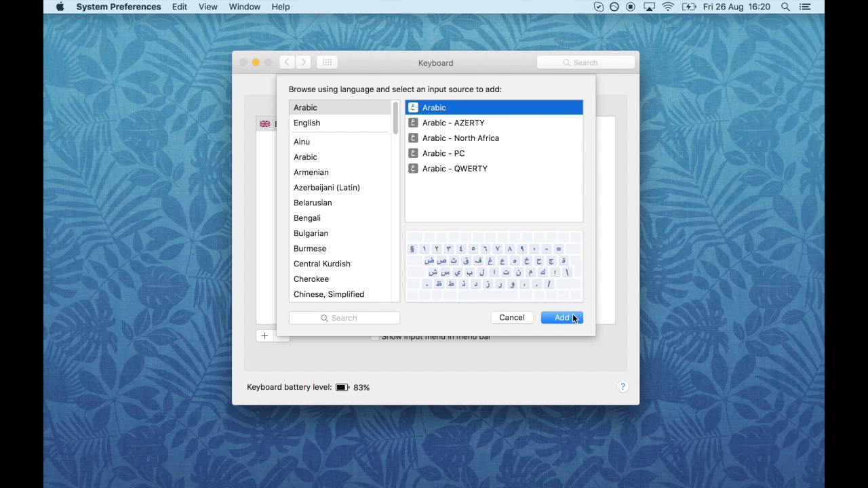Click the language list scrollbar thumb
Viewport: 868px width, 488px height.
(395, 117)
